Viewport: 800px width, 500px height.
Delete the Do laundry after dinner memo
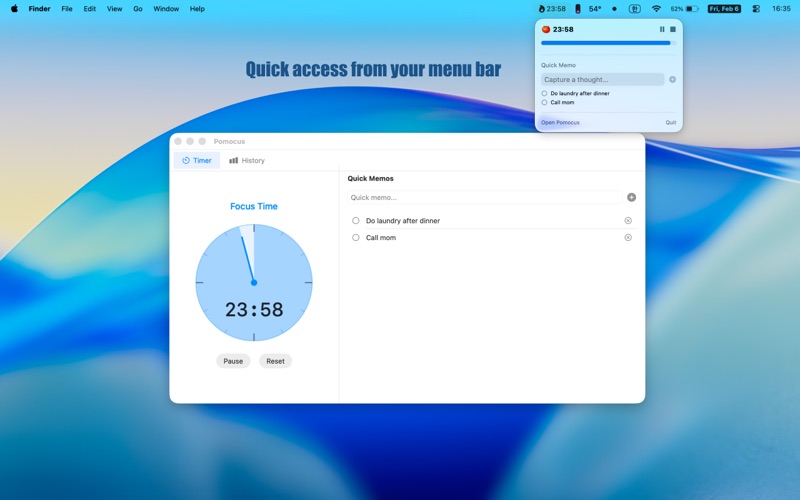coord(628,220)
